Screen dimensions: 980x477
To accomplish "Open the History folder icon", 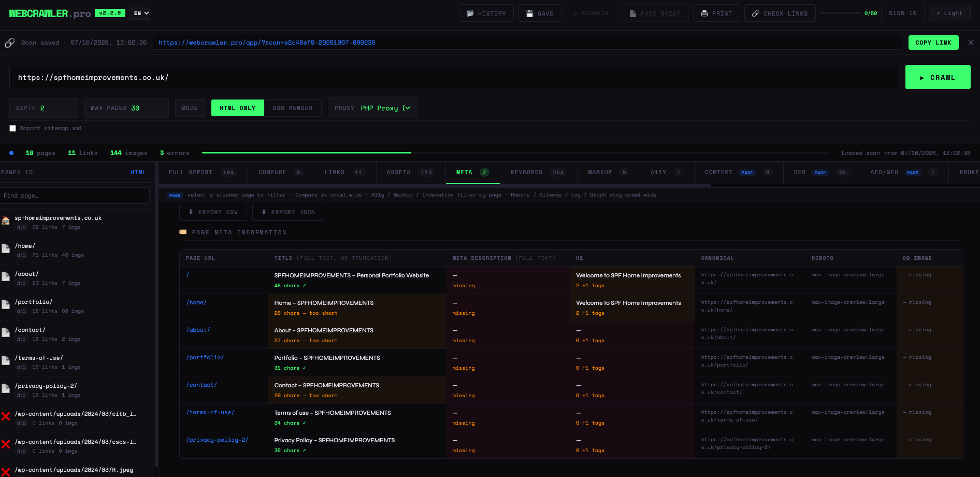I will tap(470, 13).
